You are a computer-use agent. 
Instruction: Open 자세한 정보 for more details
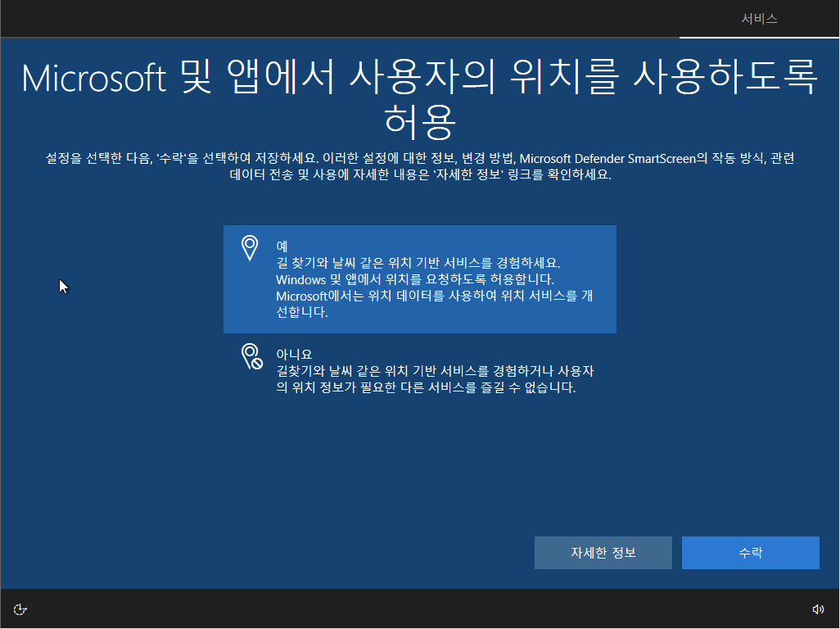[603, 552]
